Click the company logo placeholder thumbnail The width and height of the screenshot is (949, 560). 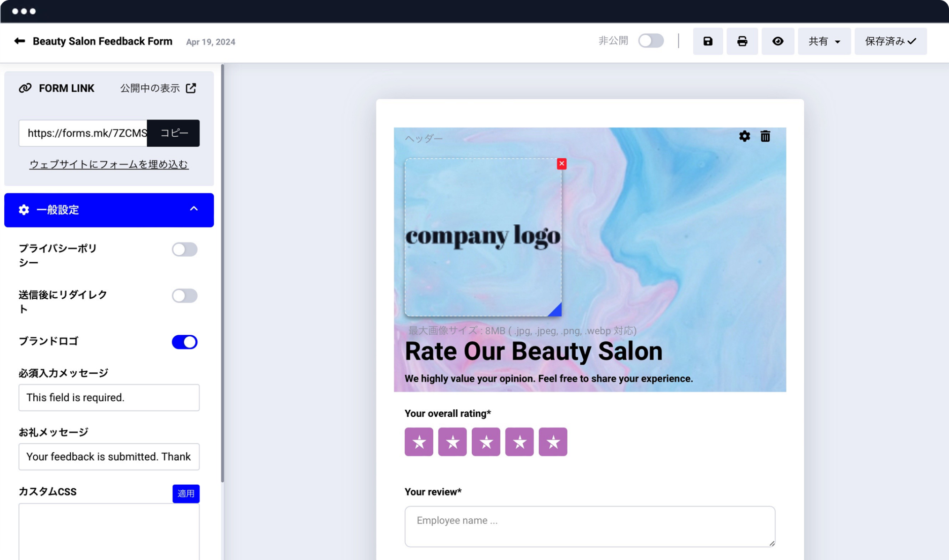tap(483, 236)
